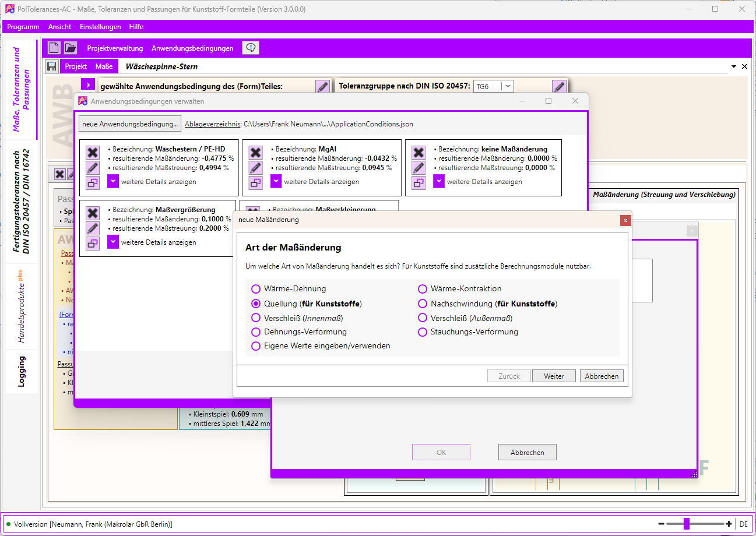Open the Logging sidebar tab

[x=22, y=372]
